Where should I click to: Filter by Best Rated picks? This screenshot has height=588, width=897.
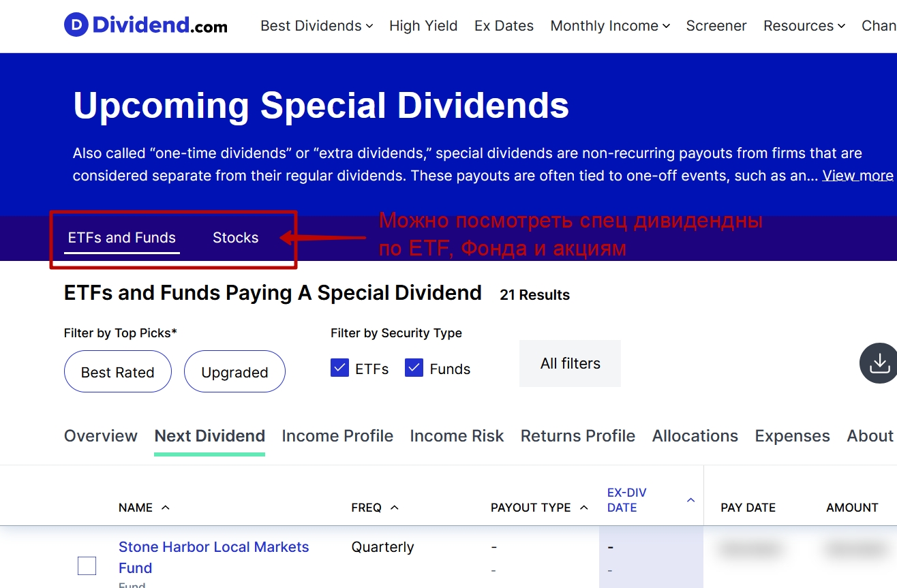pyautogui.click(x=117, y=372)
